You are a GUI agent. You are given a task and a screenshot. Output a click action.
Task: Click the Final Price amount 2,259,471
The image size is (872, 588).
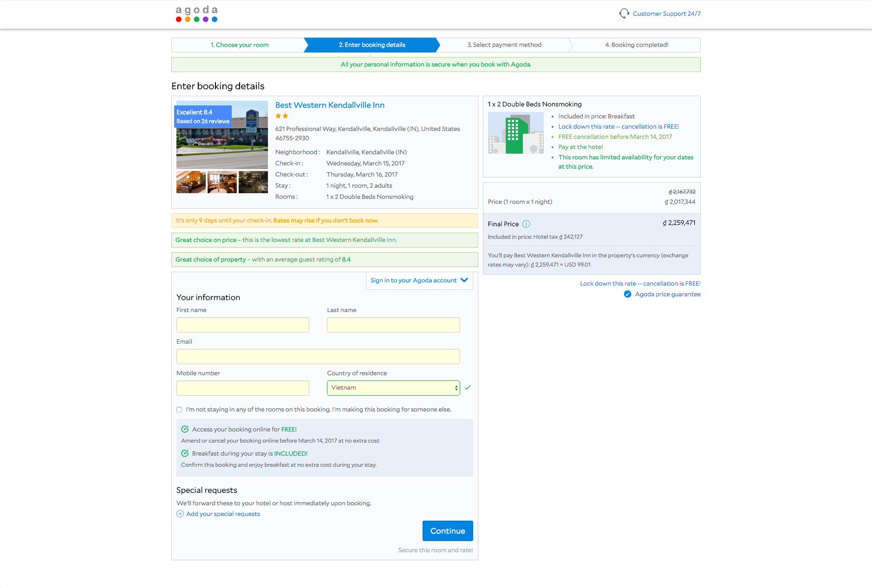(x=679, y=223)
